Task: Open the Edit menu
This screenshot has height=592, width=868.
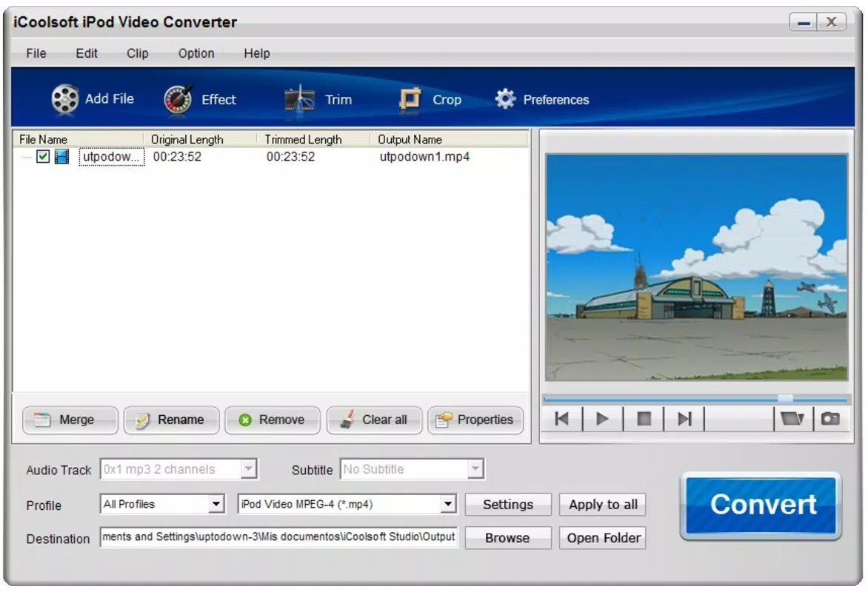Action: (x=87, y=53)
